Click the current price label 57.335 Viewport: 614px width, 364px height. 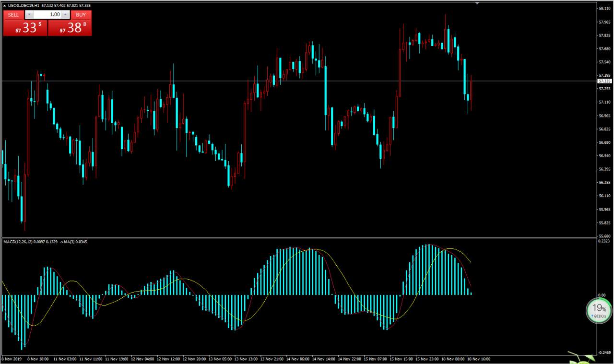pos(604,81)
